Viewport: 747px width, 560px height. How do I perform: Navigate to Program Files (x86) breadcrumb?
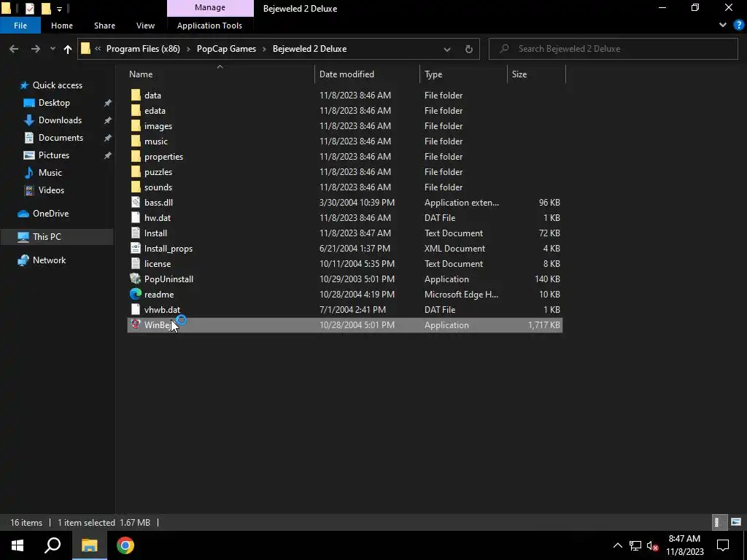pyautogui.click(x=143, y=49)
